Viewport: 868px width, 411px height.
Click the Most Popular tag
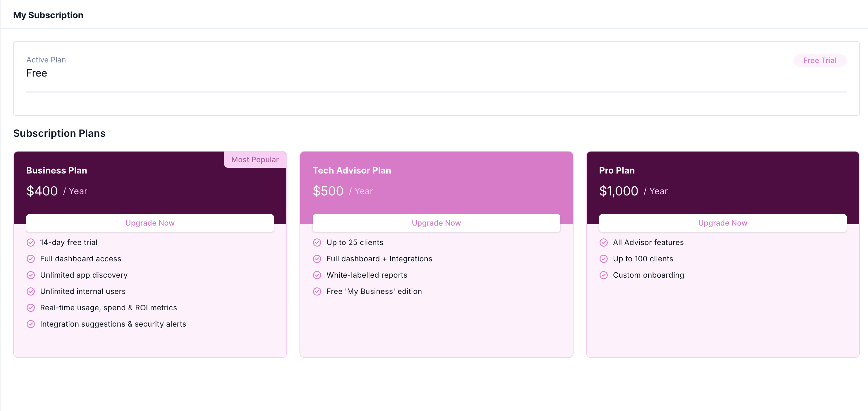click(x=255, y=160)
